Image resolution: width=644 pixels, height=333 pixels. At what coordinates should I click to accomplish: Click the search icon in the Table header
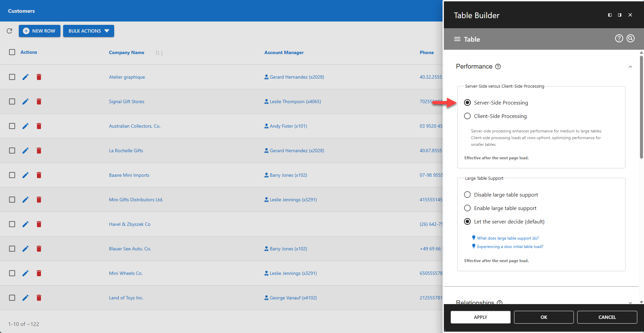click(630, 38)
